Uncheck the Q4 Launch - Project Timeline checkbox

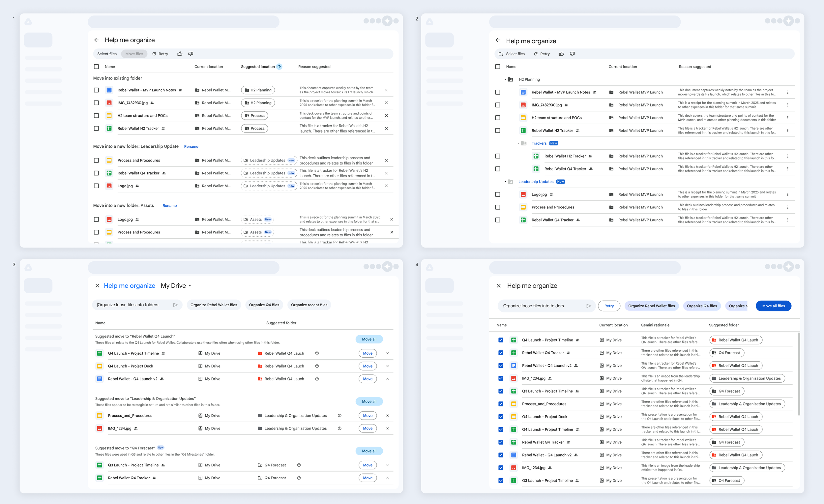(501, 340)
